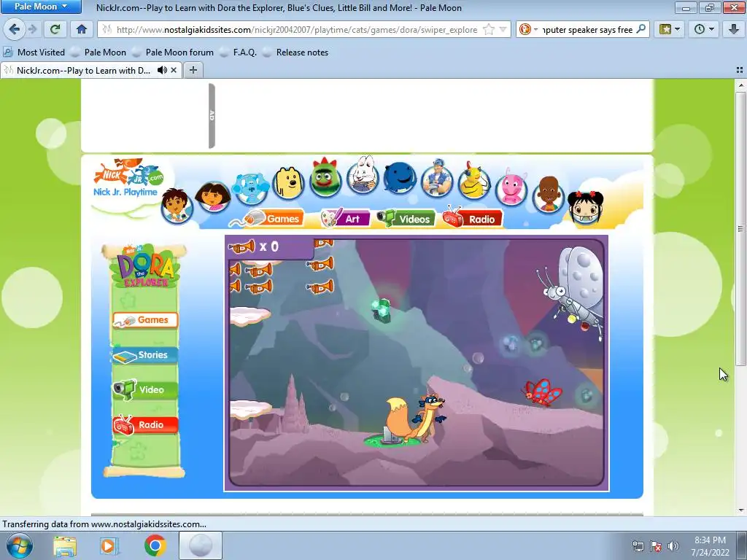Click the vertical scrollbar thumb
Screen dimensions: 747x560
[x=741, y=228]
